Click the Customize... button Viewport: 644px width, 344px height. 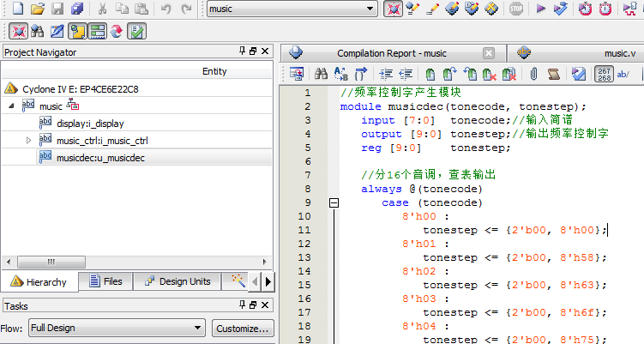pos(242,328)
